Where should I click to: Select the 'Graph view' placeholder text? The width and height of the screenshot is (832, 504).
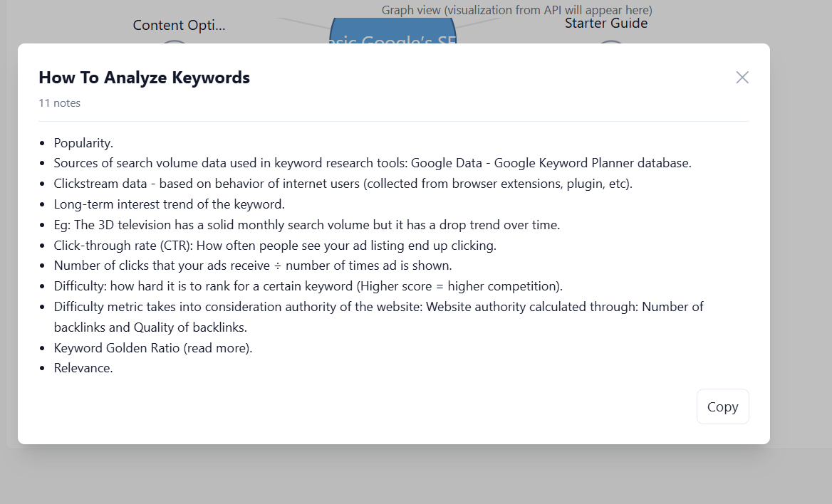(x=517, y=10)
